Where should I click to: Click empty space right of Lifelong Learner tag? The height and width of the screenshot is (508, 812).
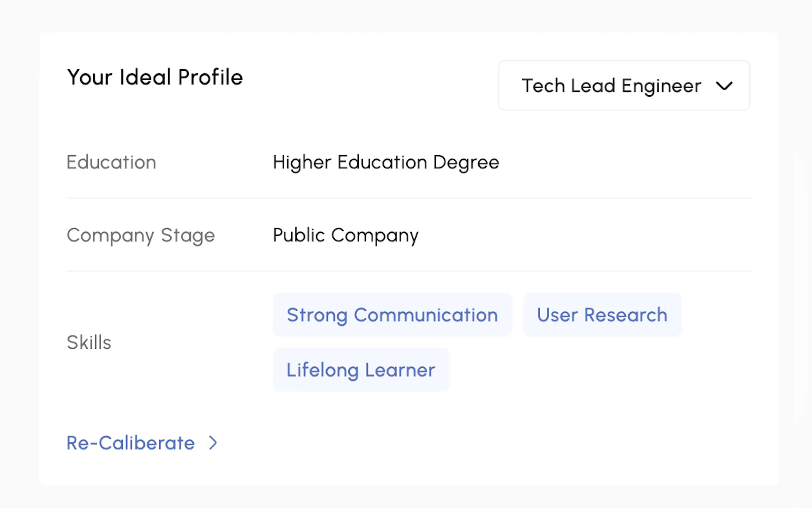pyautogui.click(x=588, y=369)
